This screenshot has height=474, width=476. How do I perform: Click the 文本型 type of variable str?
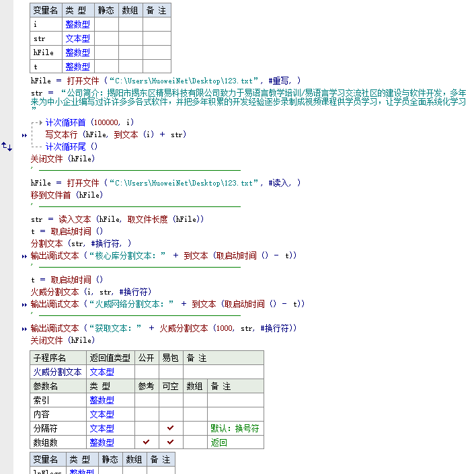(78, 38)
